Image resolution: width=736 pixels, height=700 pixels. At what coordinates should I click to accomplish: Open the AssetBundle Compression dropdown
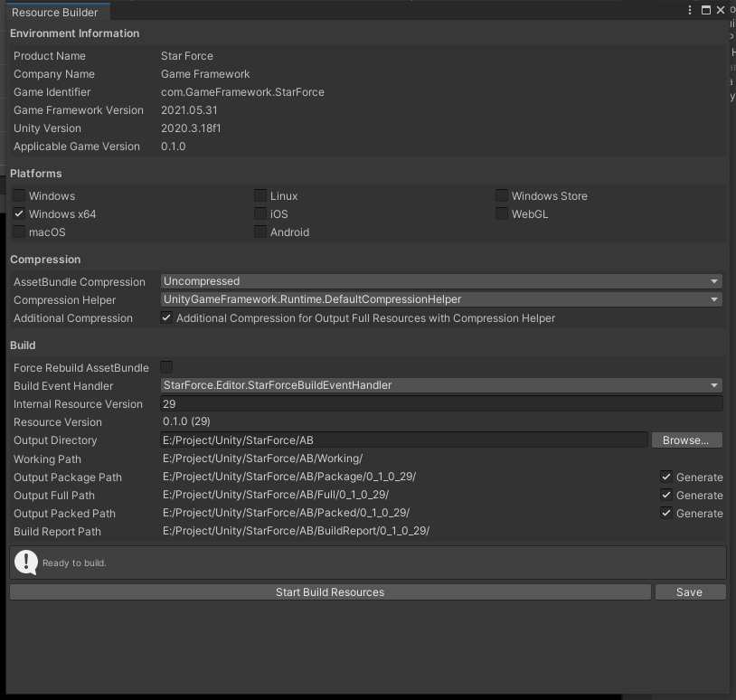pos(441,281)
